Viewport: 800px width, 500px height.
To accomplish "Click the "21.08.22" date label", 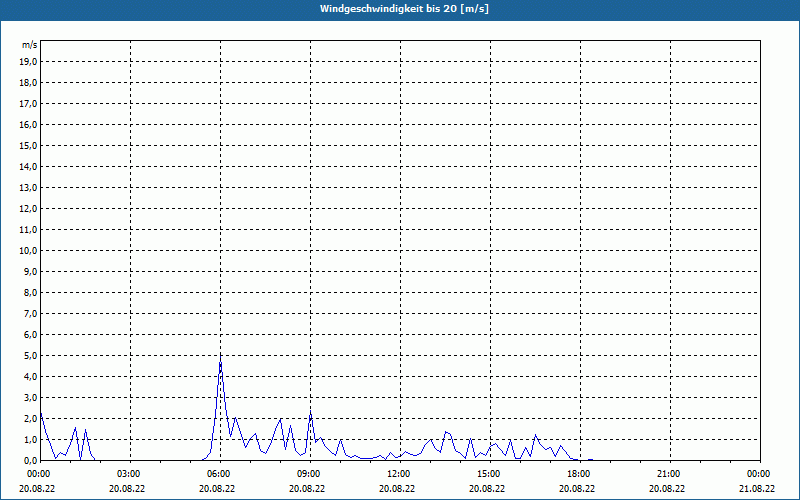I will pyautogui.click(x=757, y=488).
